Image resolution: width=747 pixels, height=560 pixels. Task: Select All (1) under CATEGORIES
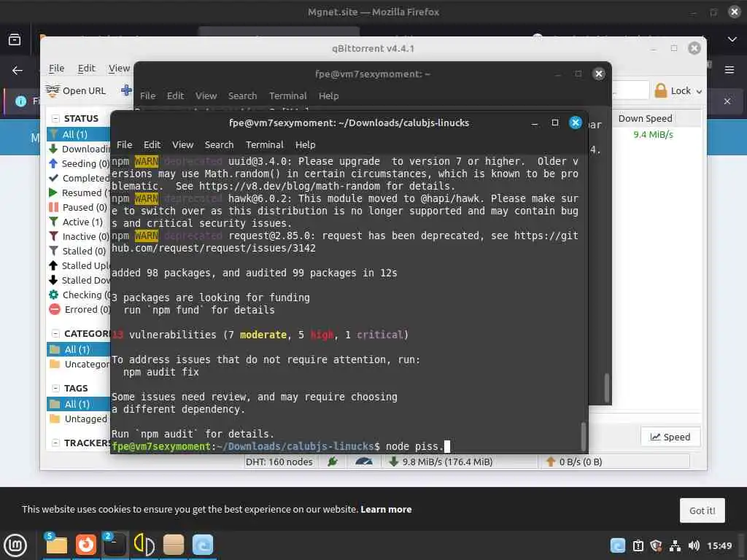click(79, 349)
